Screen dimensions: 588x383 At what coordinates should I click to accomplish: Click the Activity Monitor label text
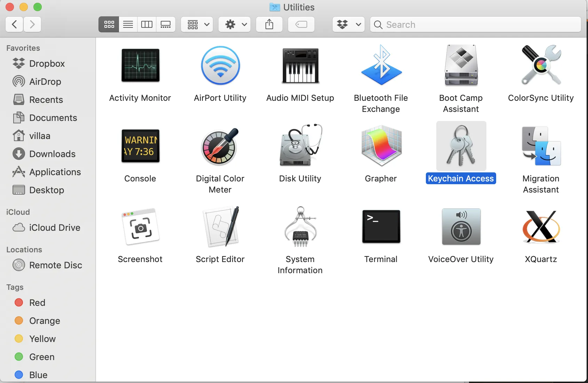(140, 98)
